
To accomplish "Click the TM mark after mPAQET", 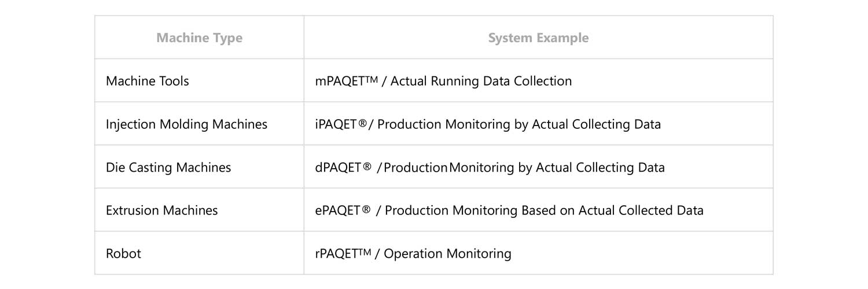I will tap(371, 79).
